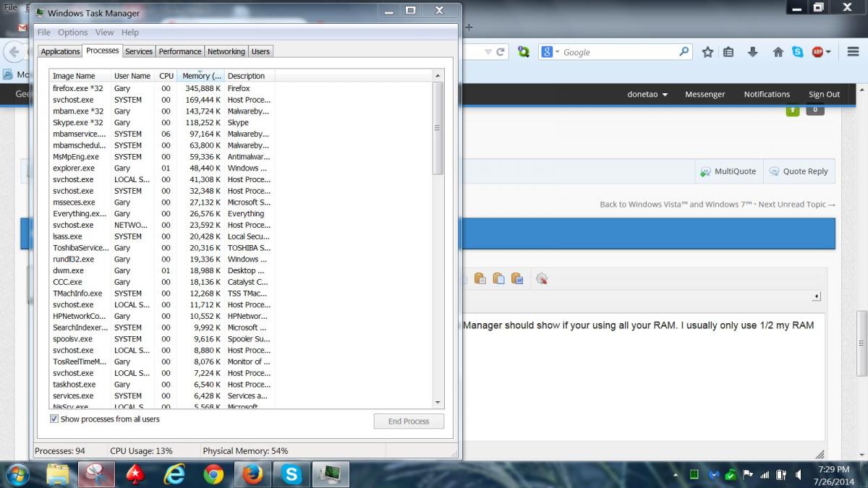
Task: Open the address bar history dropdown arrow
Action: tap(488, 52)
